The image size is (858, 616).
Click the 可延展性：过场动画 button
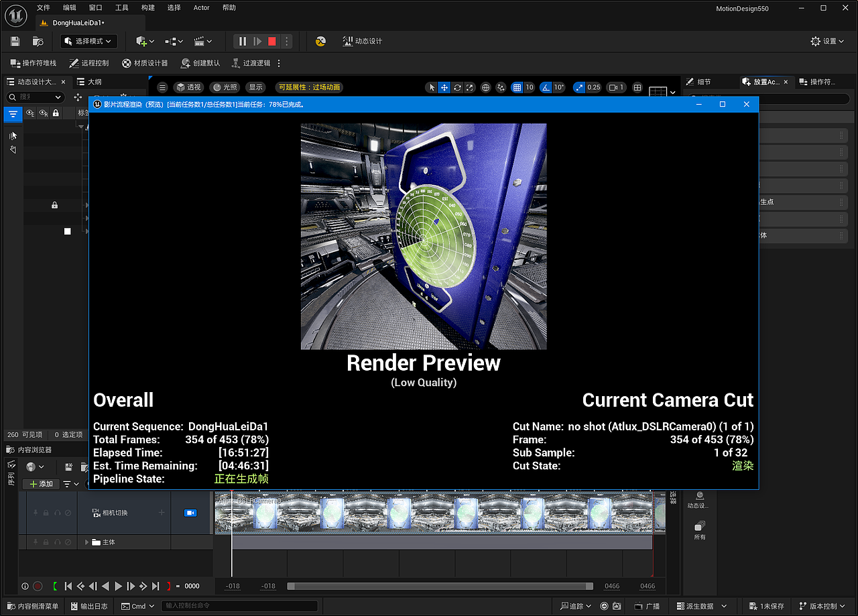(x=308, y=87)
